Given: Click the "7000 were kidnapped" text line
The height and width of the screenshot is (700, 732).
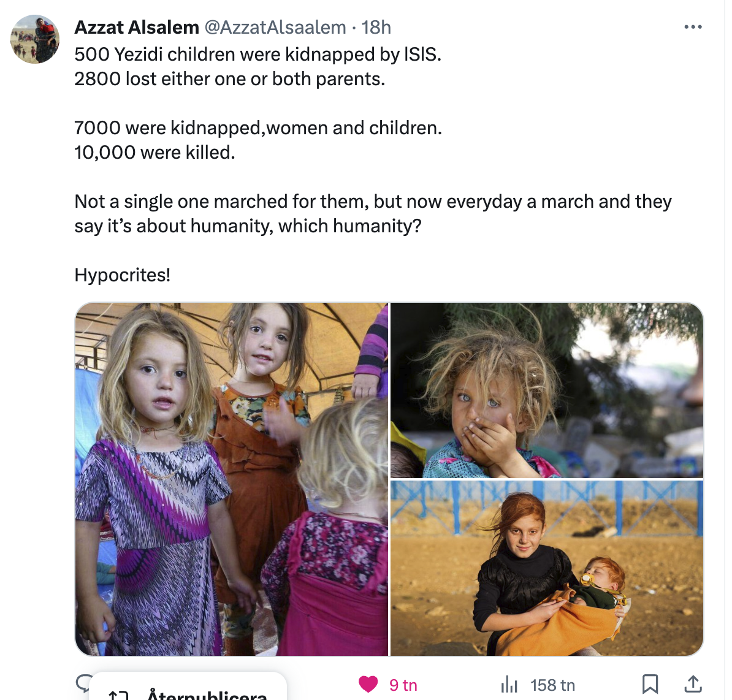Looking at the screenshot, I should pos(257,127).
